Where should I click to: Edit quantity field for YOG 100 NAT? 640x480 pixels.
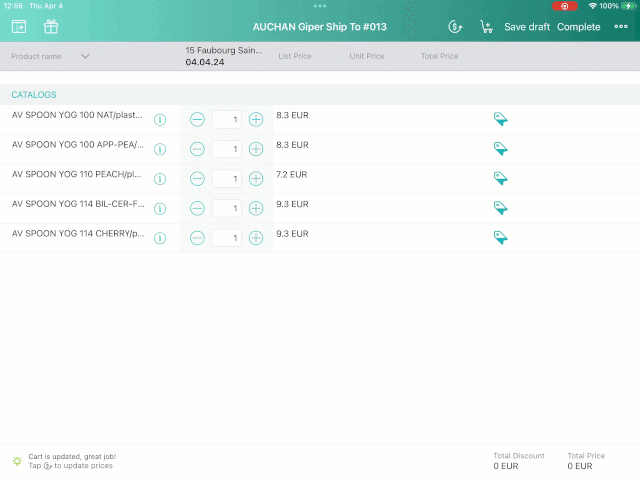pos(227,120)
